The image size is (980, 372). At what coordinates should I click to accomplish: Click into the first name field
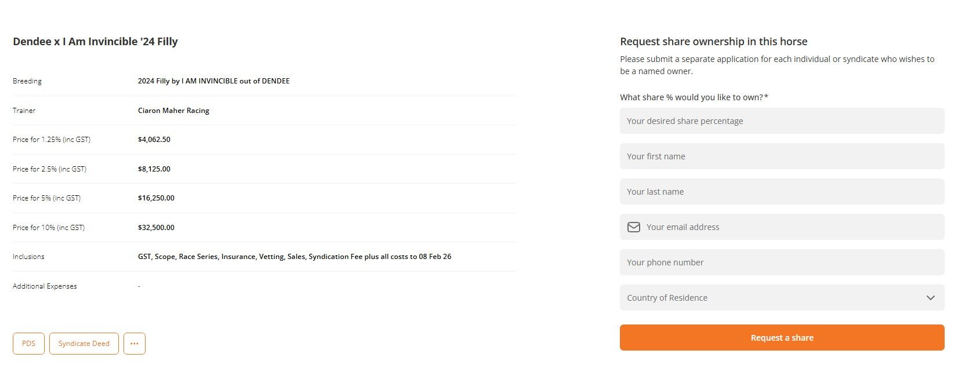781,156
